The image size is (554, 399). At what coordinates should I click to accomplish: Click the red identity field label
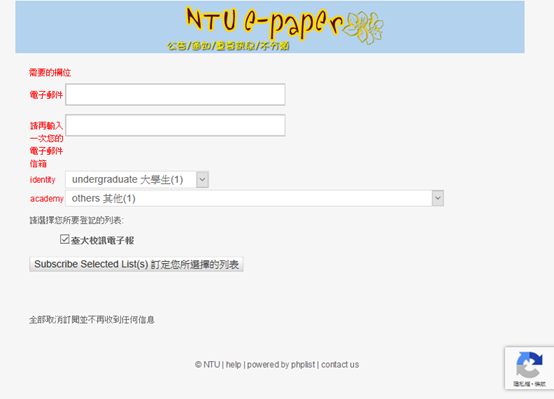pyautogui.click(x=42, y=180)
